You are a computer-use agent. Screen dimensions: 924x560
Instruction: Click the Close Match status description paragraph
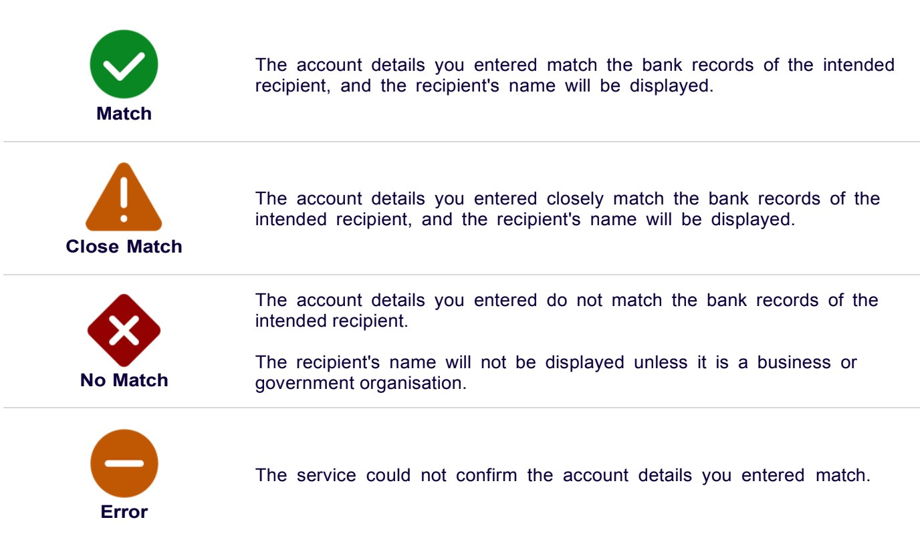coord(567,209)
